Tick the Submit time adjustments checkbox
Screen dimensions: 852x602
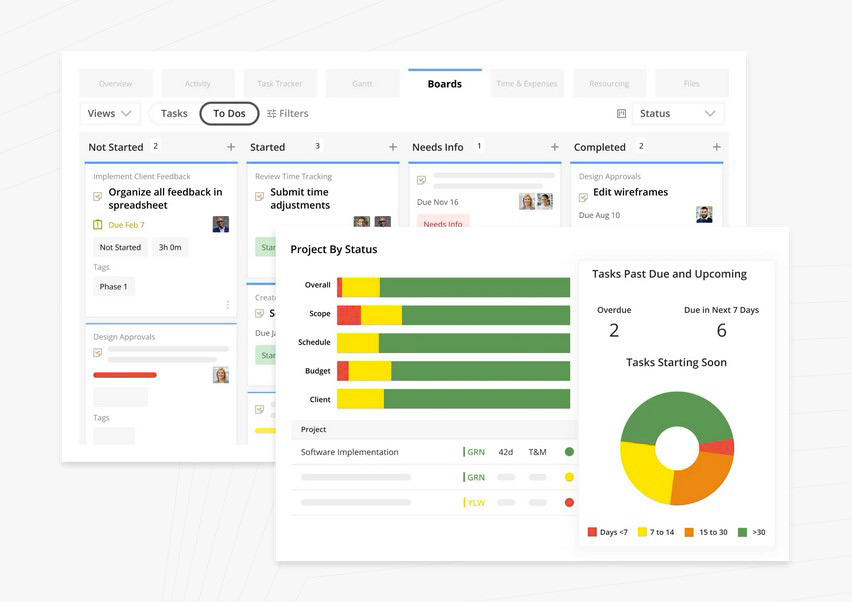pyautogui.click(x=260, y=197)
